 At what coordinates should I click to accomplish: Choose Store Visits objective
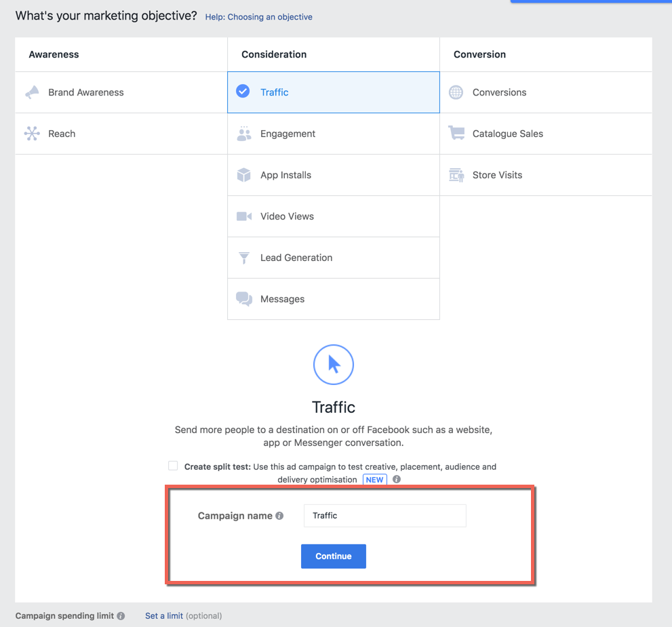546,175
